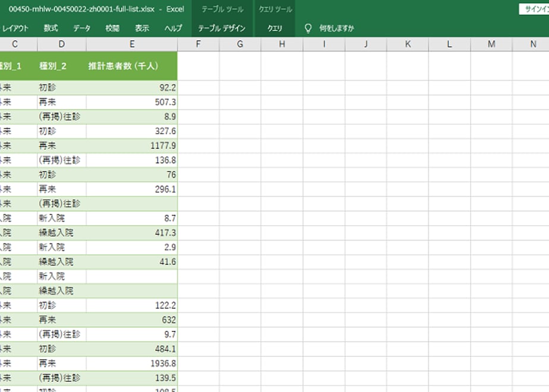Click 繰越入院 cell beside 417.3
This screenshot has height=392, width=549.
click(x=62, y=233)
